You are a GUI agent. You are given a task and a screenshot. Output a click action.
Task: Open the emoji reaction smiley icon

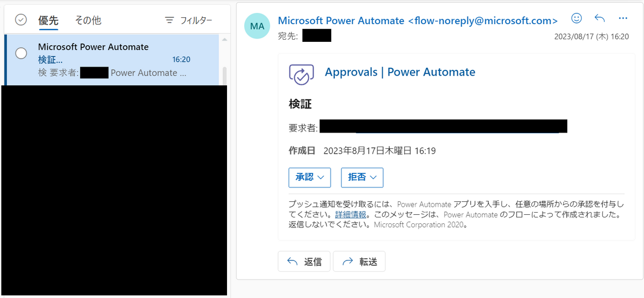576,18
